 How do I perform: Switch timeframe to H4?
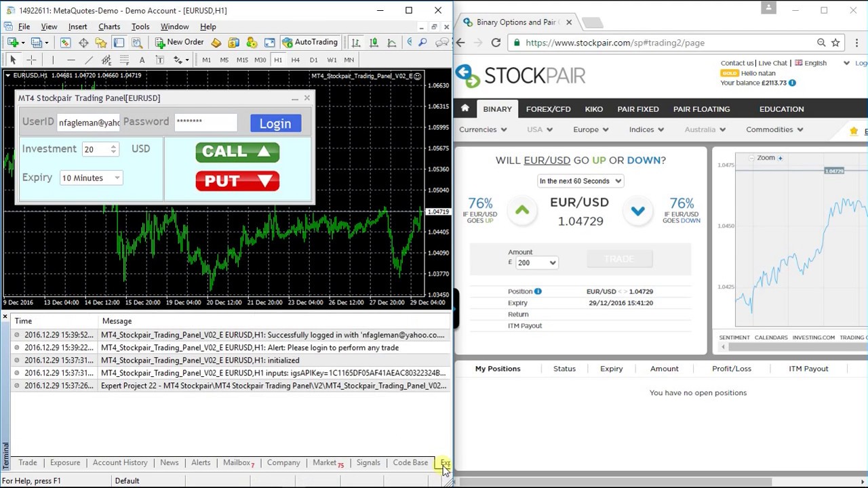pos(295,60)
